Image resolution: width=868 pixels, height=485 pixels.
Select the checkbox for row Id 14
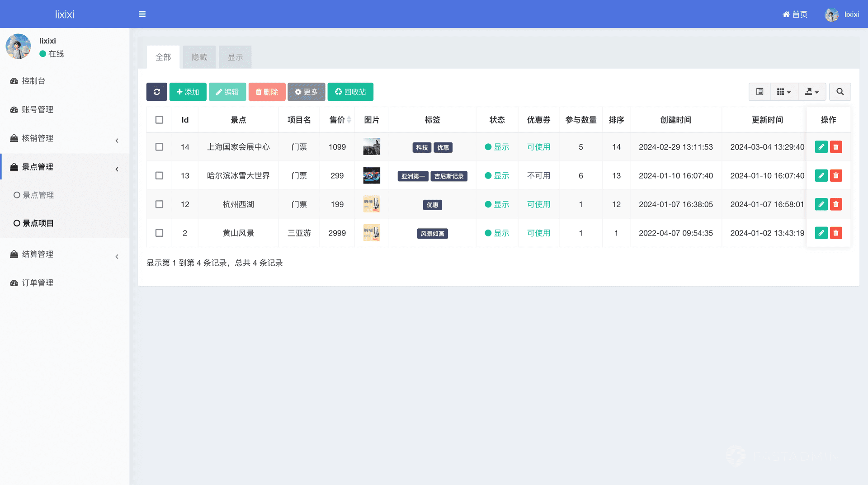(x=159, y=147)
